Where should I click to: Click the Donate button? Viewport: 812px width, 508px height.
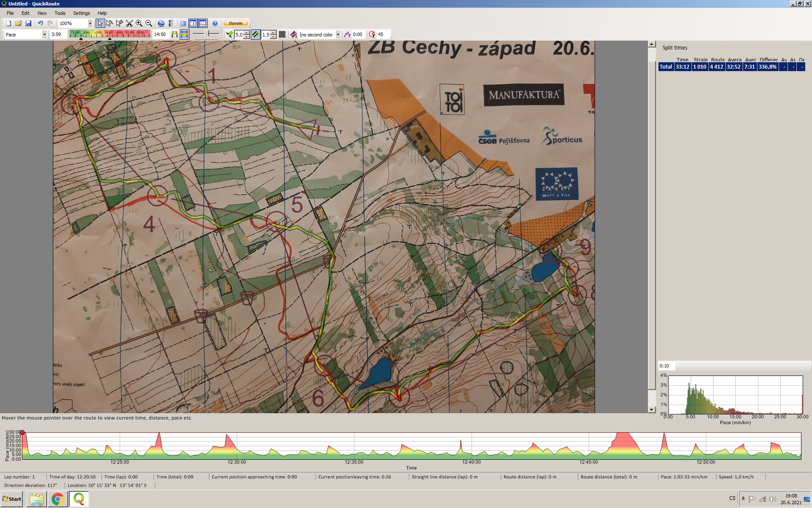(236, 23)
